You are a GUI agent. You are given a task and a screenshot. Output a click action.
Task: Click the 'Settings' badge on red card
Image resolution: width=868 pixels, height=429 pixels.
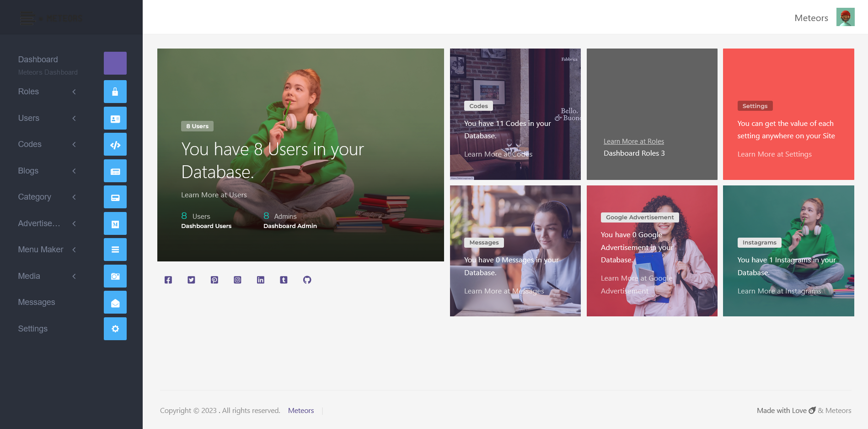755,106
